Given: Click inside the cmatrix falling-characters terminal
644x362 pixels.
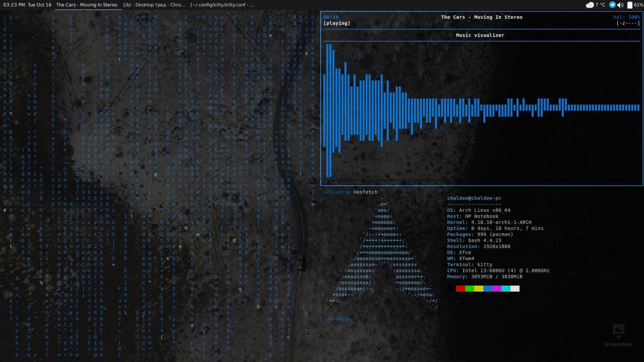Looking at the screenshot, I should [159, 186].
